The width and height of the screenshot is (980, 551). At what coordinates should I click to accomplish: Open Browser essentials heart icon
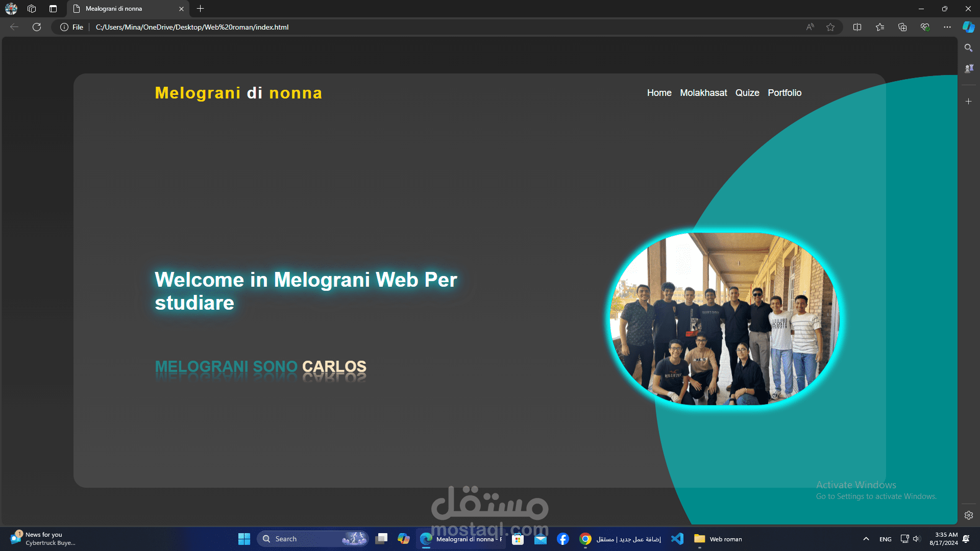(925, 27)
